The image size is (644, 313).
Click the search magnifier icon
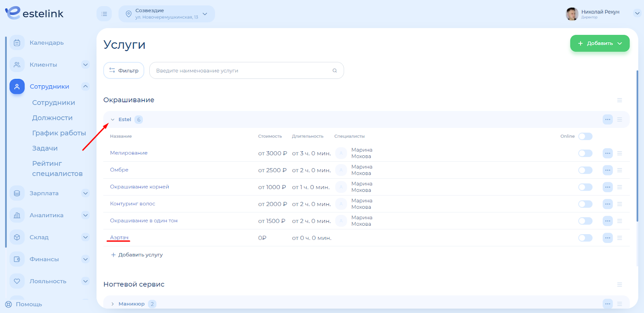(334, 71)
